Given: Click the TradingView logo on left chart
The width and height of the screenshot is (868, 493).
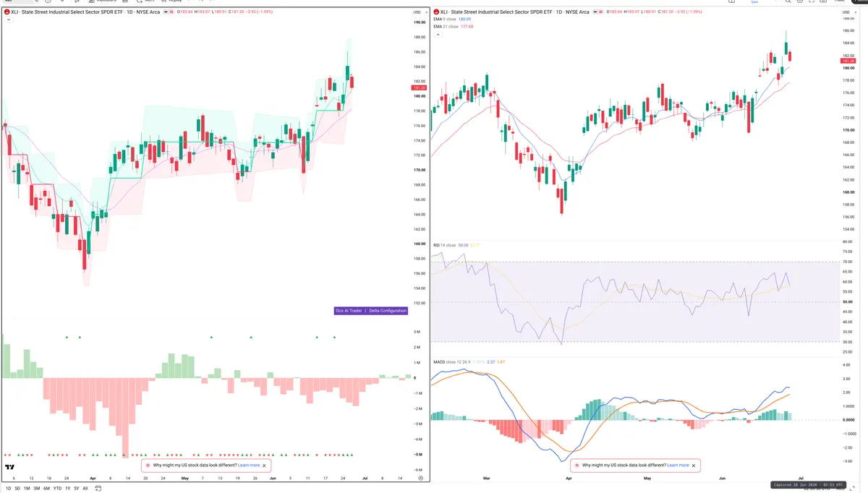Looking at the screenshot, I should 10,468.
